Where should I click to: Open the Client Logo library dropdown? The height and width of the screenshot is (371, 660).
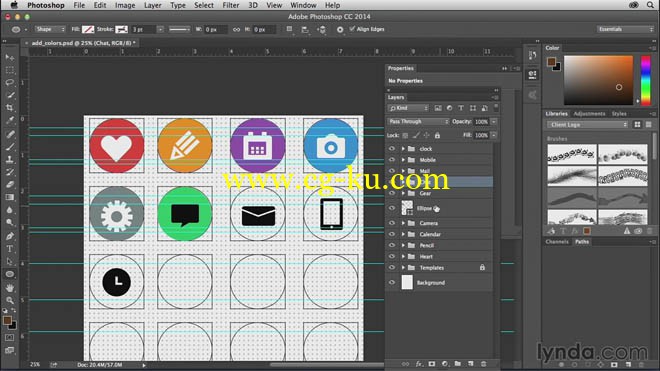(x=587, y=125)
